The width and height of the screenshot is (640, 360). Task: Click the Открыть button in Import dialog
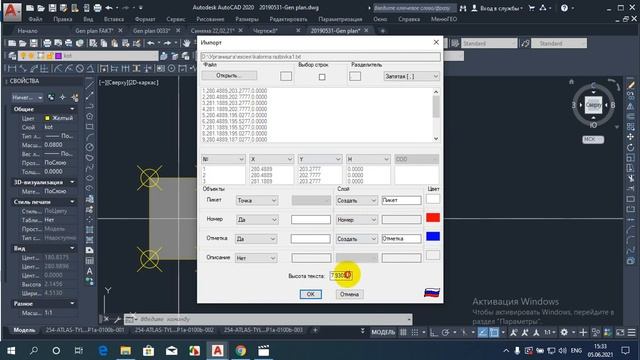pos(229,76)
